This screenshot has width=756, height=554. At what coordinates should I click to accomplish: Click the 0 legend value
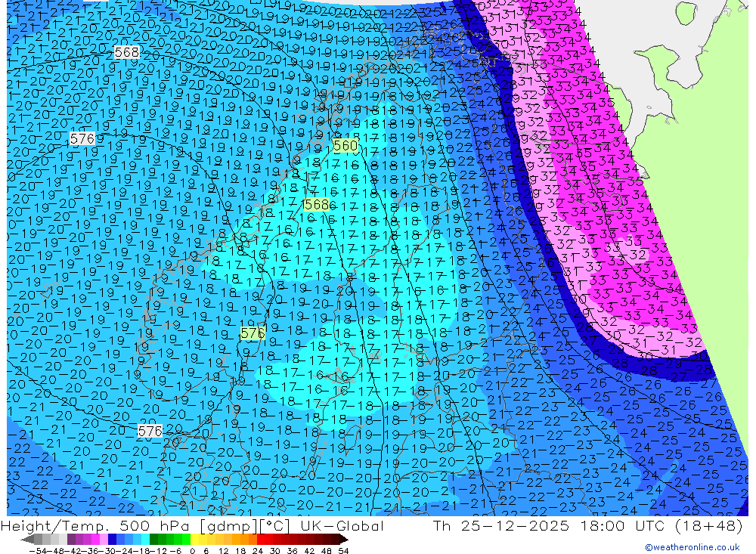192,551
